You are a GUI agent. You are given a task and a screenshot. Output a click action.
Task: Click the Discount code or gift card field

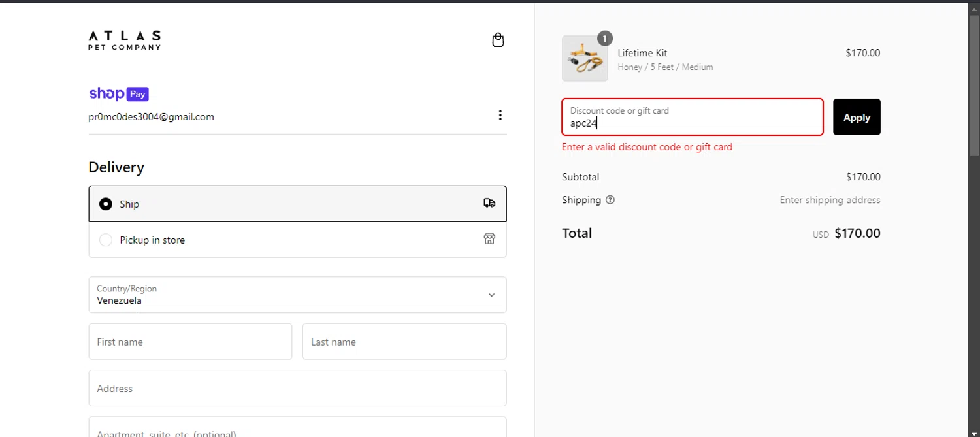[693, 117]
